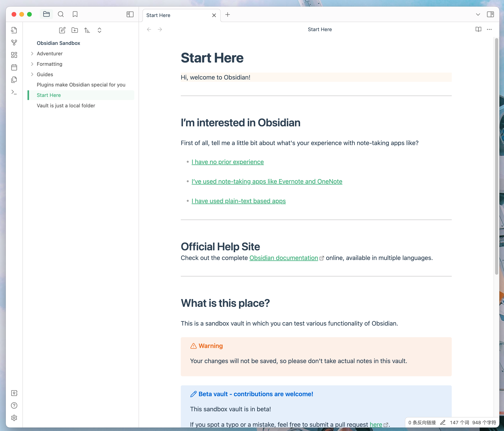Click the help icon in sidebar
504x431 pixels.
point(14,405)
